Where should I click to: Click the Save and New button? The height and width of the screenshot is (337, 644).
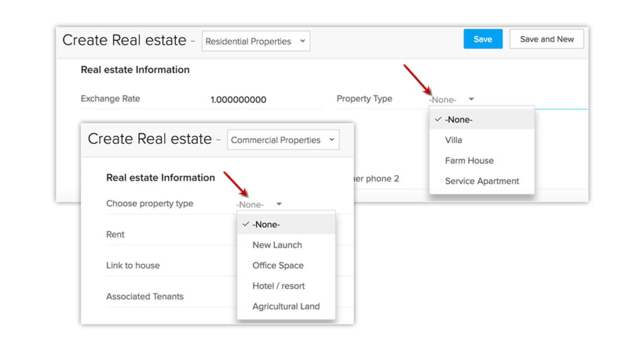547,39
